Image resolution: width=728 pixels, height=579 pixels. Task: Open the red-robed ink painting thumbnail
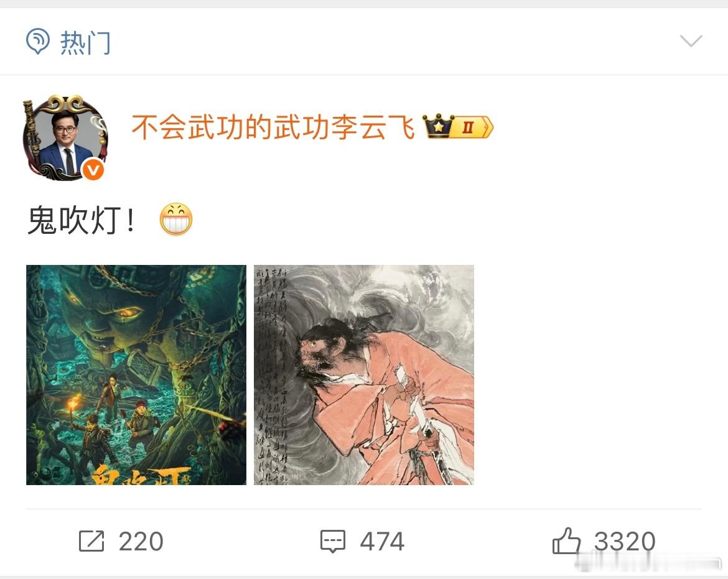click(364, 375)
